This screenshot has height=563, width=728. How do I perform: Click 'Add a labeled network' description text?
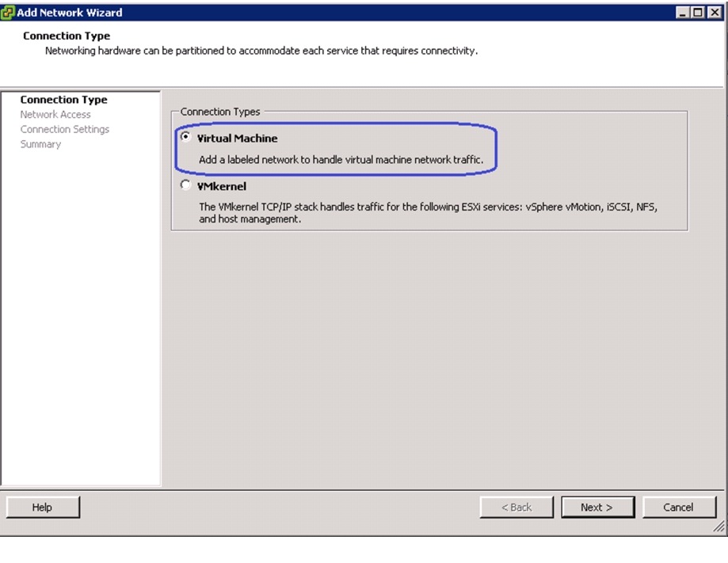coord(341,160)
